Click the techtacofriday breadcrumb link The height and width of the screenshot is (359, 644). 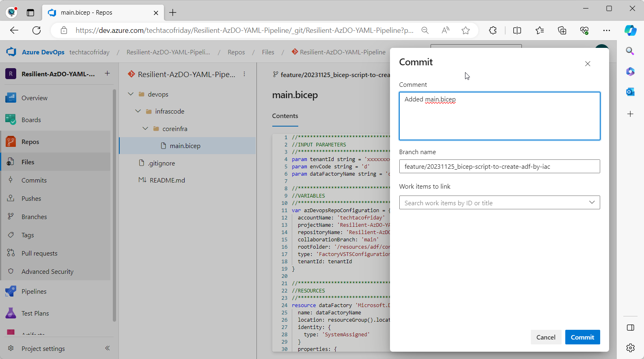(89, 52)
